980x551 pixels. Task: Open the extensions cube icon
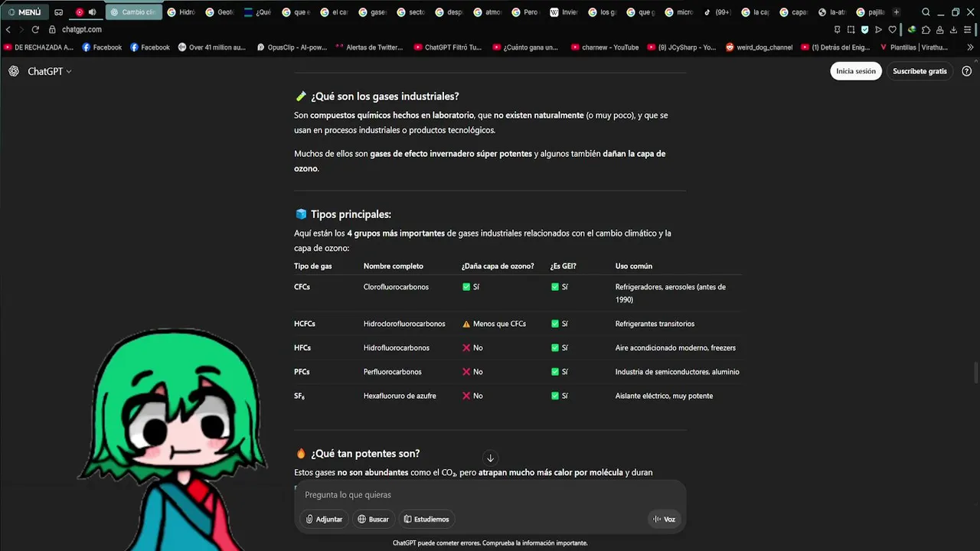point(926,30)
